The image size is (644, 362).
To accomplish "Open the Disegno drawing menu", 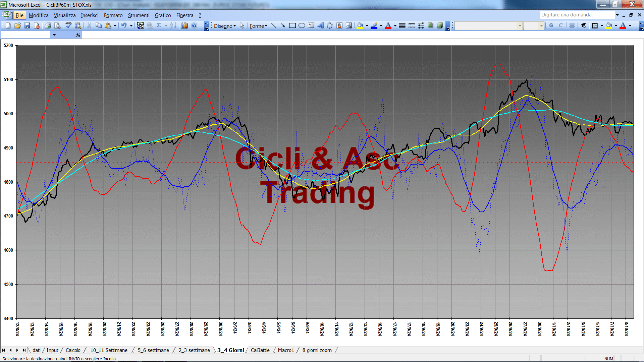I will (x=225, y=26).
